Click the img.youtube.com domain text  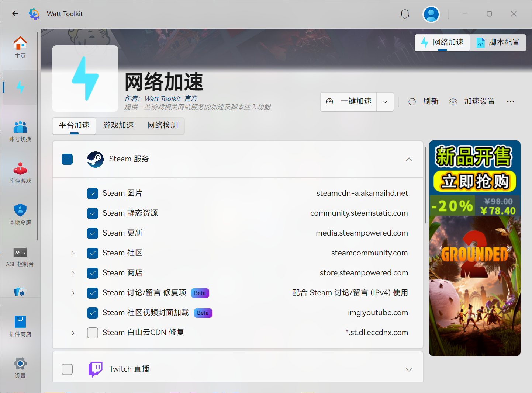378,313
